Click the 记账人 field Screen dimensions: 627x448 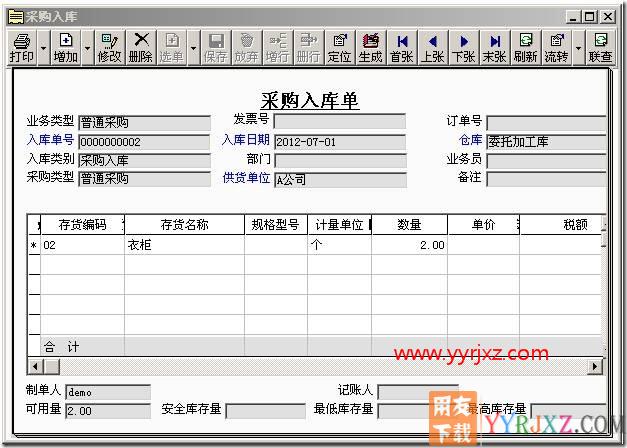[418, 392]
